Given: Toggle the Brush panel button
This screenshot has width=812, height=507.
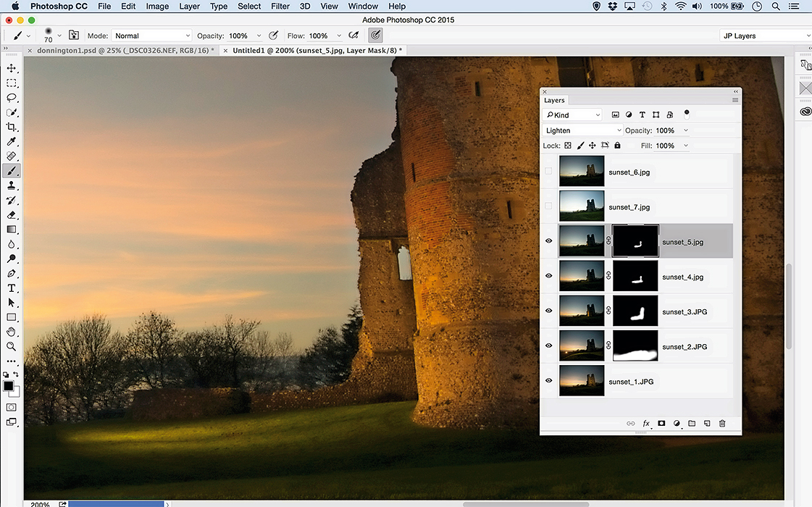Looking at the screenshot, I should point(74,35).
